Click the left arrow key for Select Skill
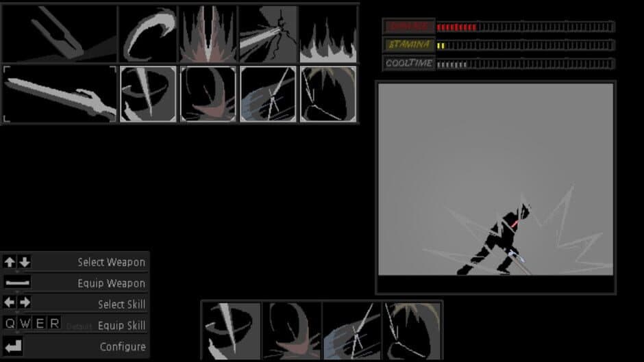Image resolution: width=644 pixels, height=362 pixels. coord(10,302)
